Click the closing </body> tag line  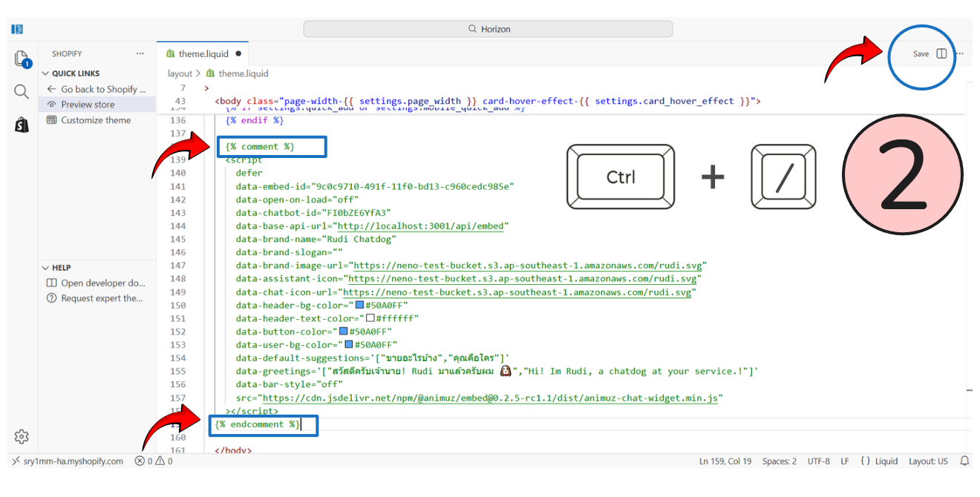point(233,450)
